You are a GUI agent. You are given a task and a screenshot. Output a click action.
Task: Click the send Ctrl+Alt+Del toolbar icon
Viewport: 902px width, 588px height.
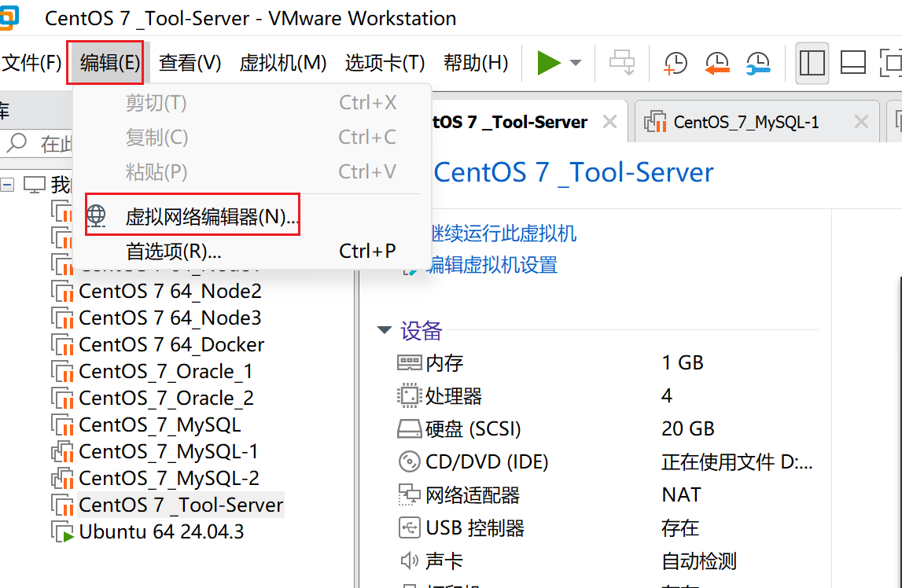[x=622, y=62]
